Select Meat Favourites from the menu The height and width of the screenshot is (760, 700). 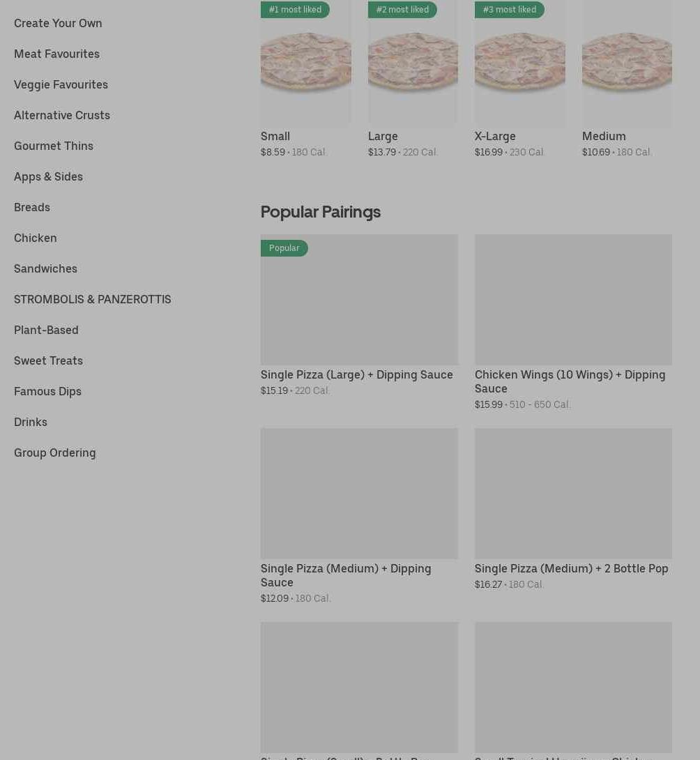(56, 54)
